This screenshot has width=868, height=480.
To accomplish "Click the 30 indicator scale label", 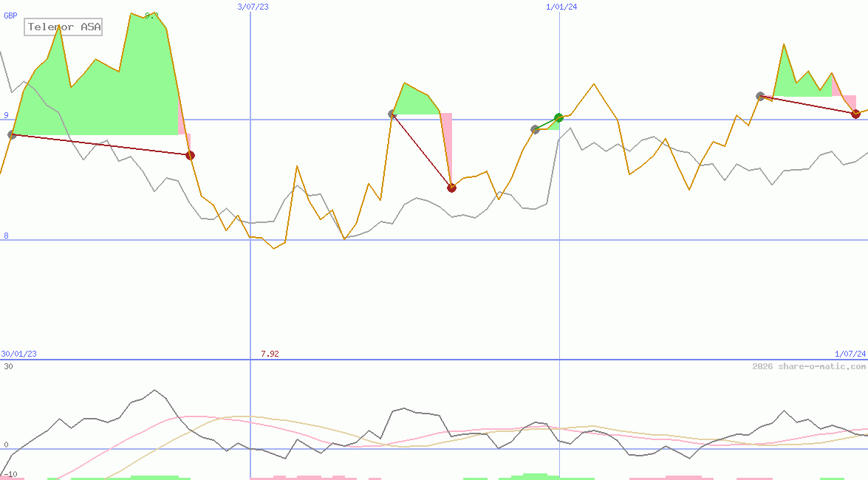I will click(7, 366).
